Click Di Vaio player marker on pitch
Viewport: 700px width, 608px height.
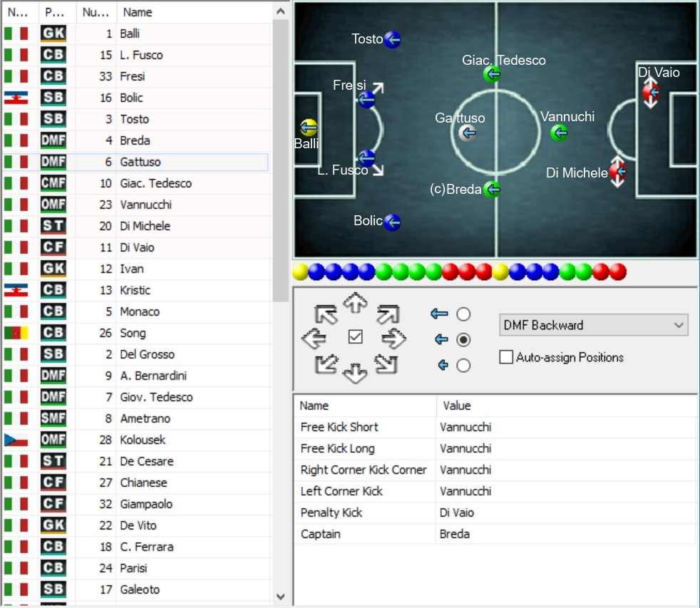pyautogui.click(x=651, y=93)
